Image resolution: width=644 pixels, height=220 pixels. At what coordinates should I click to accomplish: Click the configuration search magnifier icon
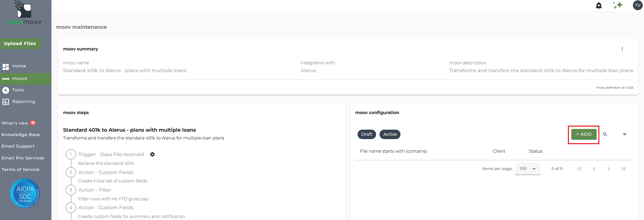pyautogui.click(x=605, y=134)
